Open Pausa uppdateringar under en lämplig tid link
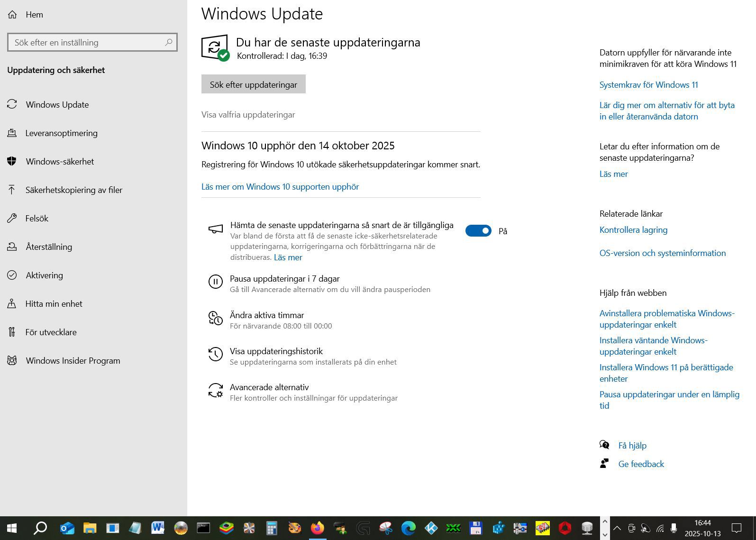This screenshot has width=756, height=540. tap(669, 400)
